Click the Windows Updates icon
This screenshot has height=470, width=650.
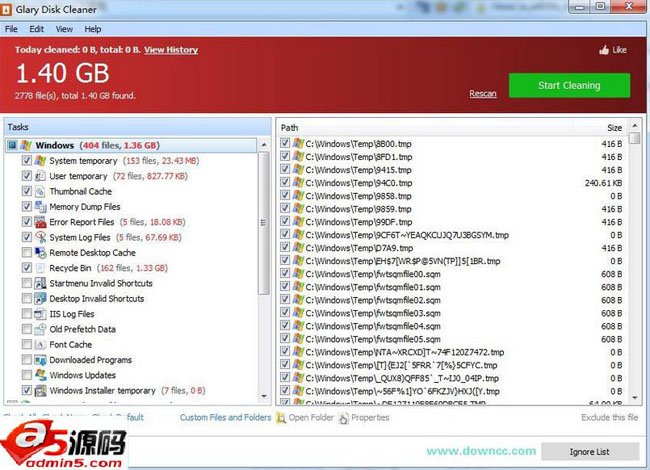pos(40,376)
